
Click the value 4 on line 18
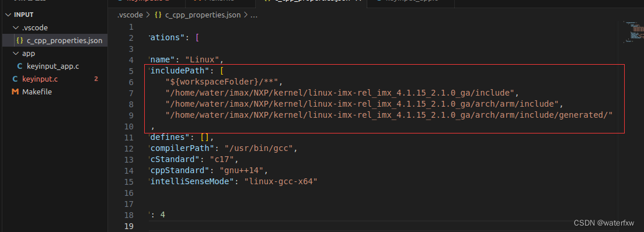[162, 215]
